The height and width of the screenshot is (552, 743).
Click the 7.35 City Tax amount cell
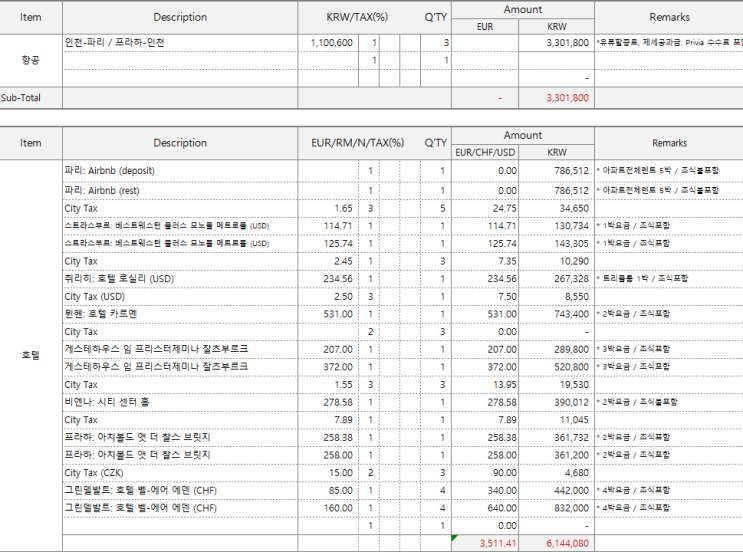pos(485,262)
